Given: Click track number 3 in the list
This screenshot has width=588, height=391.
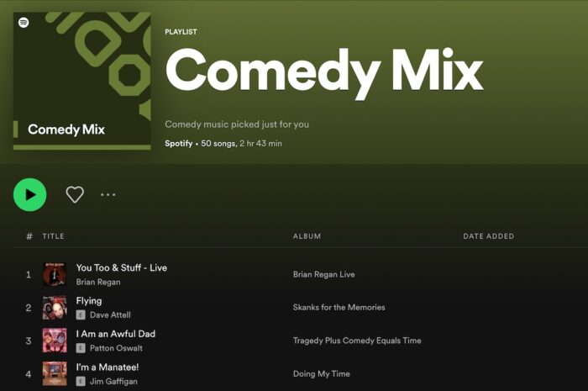Looking at the screenshot, I should [x=29, y=341].
